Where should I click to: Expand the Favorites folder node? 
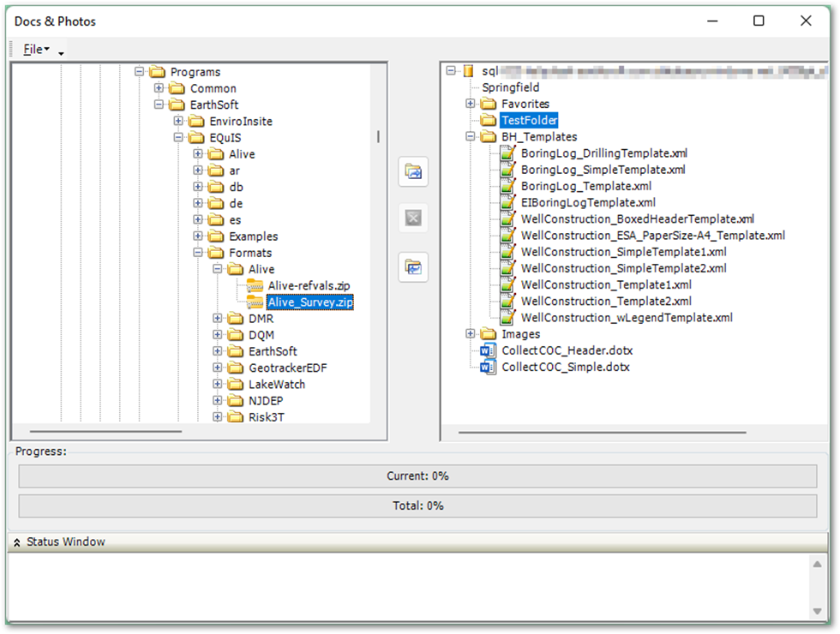click(x=470, y=104)
